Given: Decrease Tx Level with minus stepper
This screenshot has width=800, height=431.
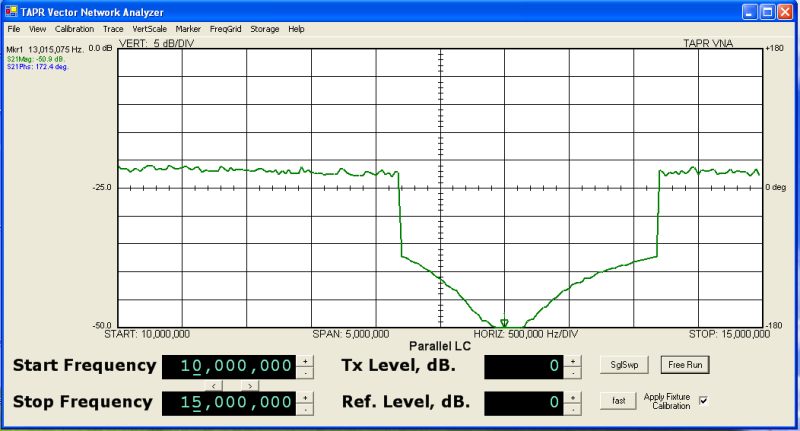Looking at the screenshot, I should coord(572,373).
